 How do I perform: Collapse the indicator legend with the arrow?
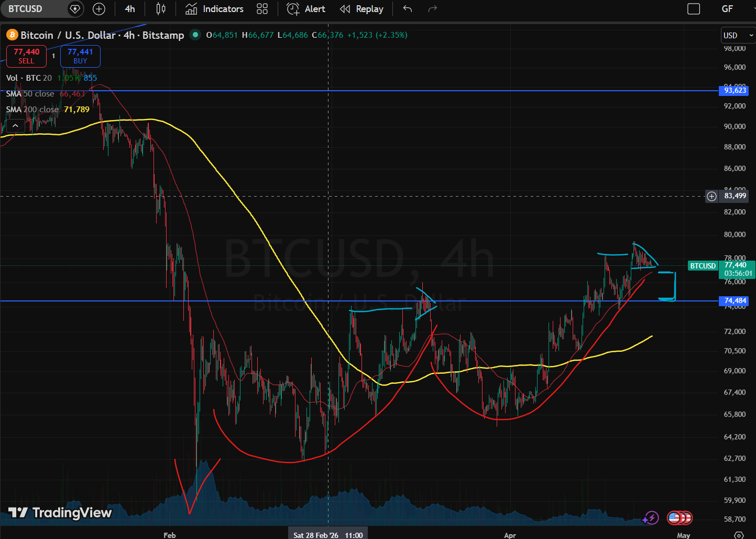tap(15, 125)
